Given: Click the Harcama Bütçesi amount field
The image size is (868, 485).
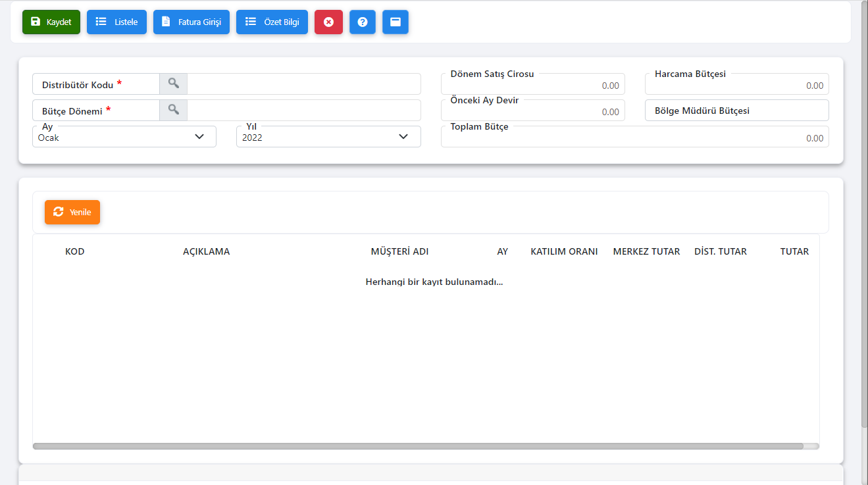Looking at the screenshot, I should coord(736,85).
